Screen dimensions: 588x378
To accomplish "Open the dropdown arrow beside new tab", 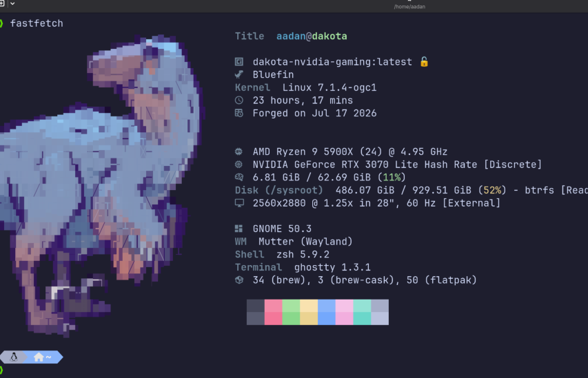I will pyautogui.click(x=12, y=3).
